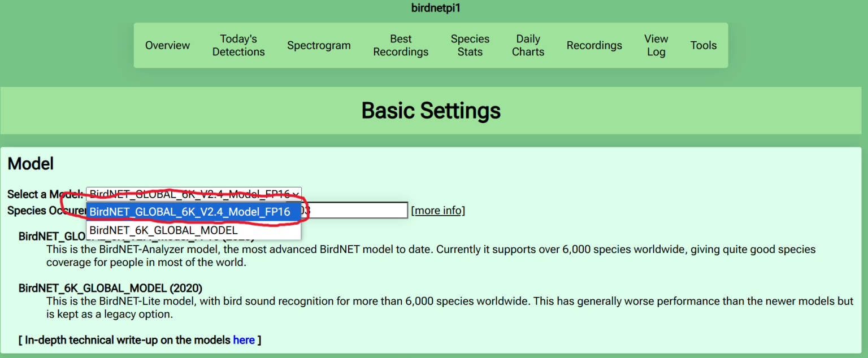Open the Spectrogram view

point(319,45)
